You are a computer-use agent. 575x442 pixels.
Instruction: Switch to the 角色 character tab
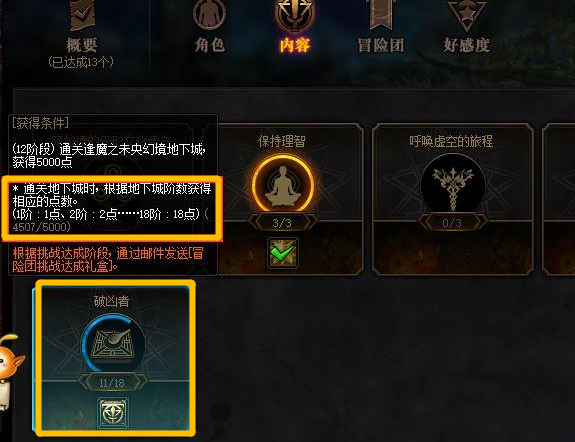[x=209, y=45]
